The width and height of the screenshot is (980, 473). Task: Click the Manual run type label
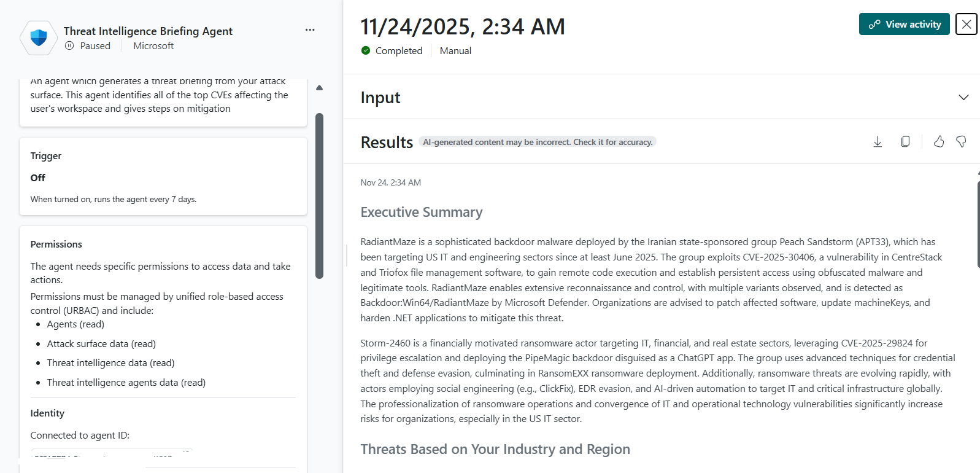click(x=455, y=50)
